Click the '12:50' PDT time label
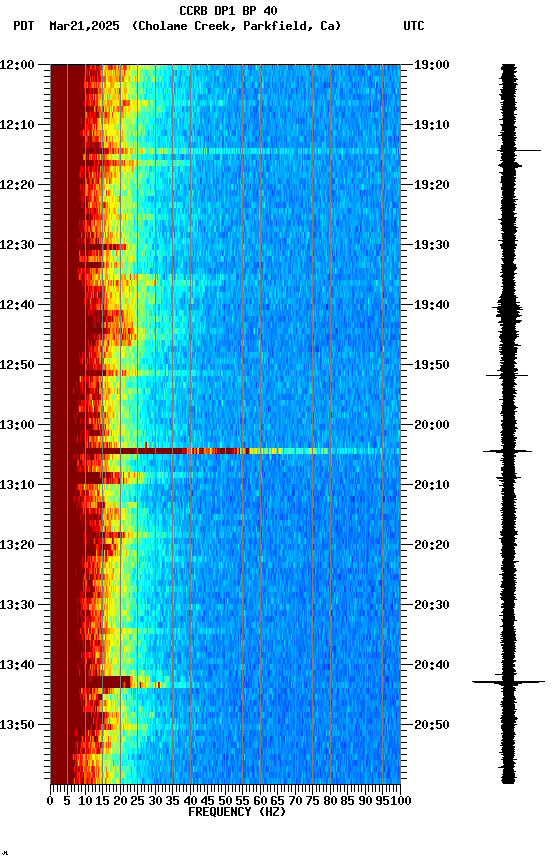The width and height of the screenshot is (552, 864). (17, 365)
